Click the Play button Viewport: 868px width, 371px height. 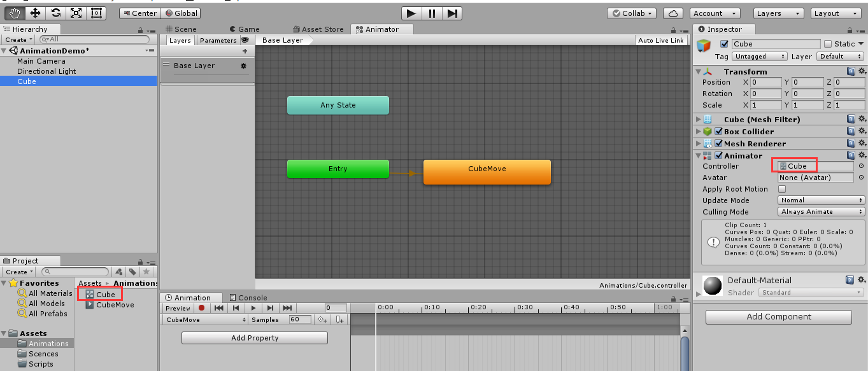click(411, 13)
